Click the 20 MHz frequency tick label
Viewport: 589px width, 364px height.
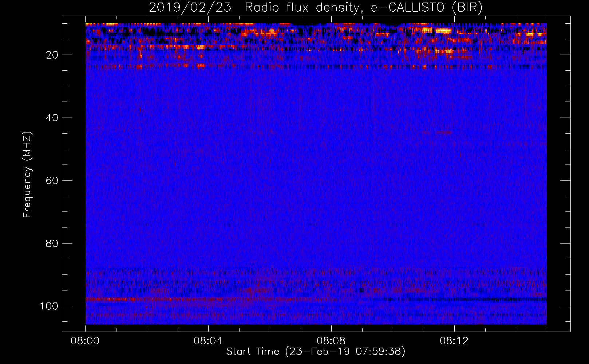(x=52, y=55)
